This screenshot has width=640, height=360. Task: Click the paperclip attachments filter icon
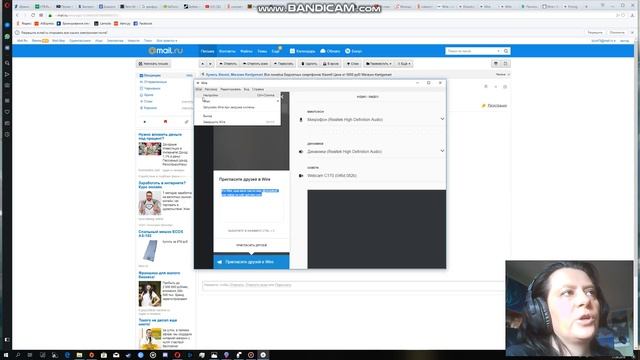pos(187,122)
